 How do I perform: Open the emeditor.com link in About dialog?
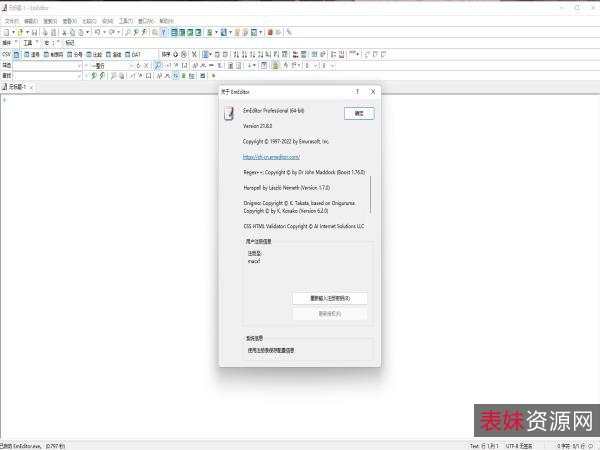271,157
